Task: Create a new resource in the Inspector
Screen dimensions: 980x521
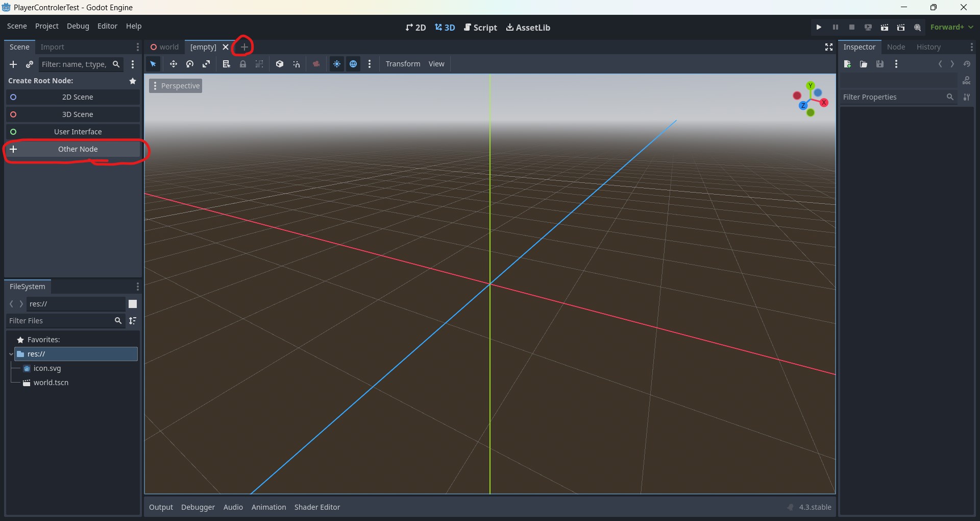Action: pyautogui.click(x=847, y=64)
